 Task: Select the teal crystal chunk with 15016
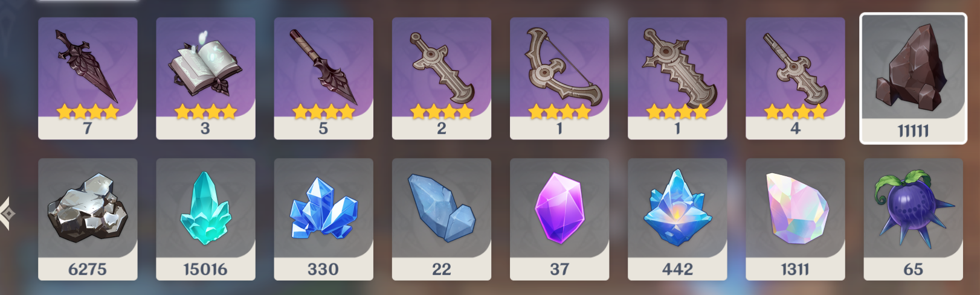pos(205,220)
